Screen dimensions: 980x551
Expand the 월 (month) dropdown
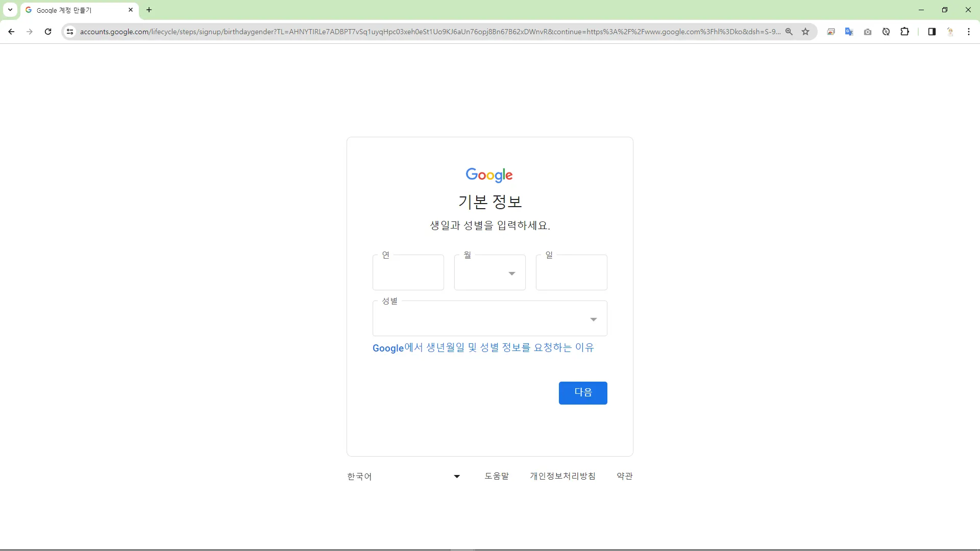(489, 273)
